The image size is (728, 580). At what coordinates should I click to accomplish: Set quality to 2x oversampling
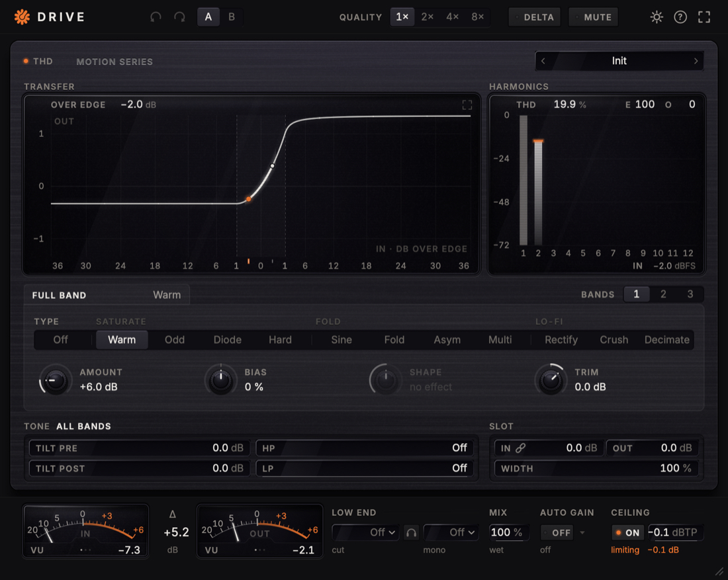coord(427,17)
